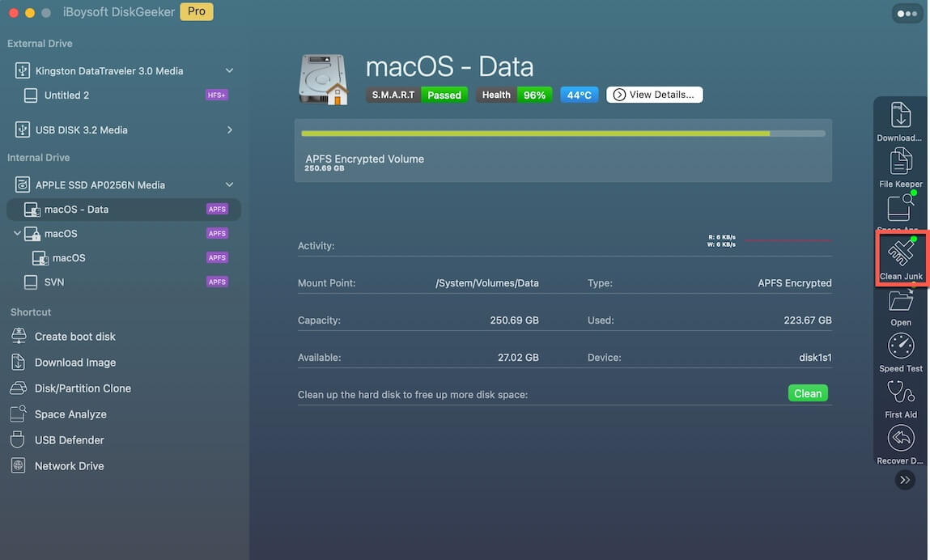The width and height of the screenshot is (930, 560).
Task: Open View Details for macOS - Data
Action: click(x=654, y=94)
